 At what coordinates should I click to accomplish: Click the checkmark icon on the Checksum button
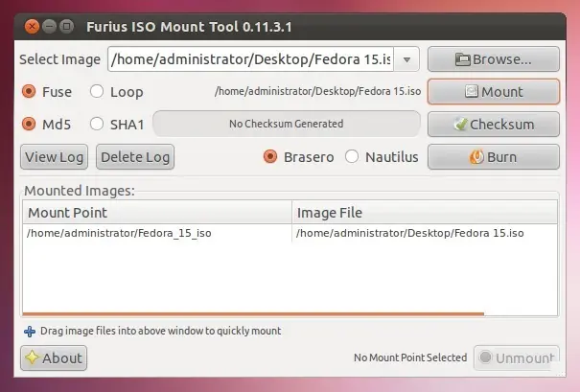[x=460, y=124]
